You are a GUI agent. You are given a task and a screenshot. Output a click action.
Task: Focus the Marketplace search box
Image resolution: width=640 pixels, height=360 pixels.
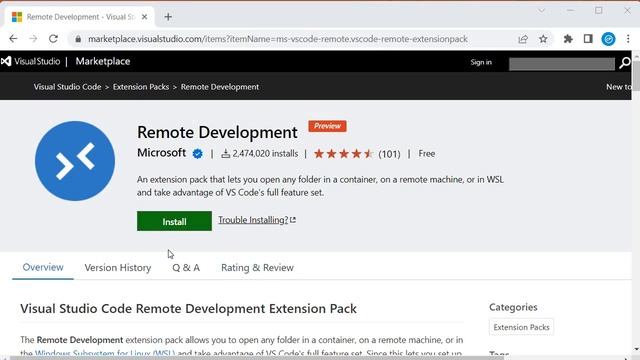click(562, 64)
